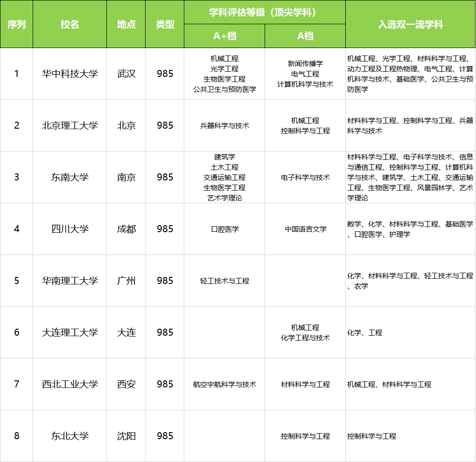Select the 大连 location cell
The image size is (476, 462).
pyautogui.click(x=126, y=332)
